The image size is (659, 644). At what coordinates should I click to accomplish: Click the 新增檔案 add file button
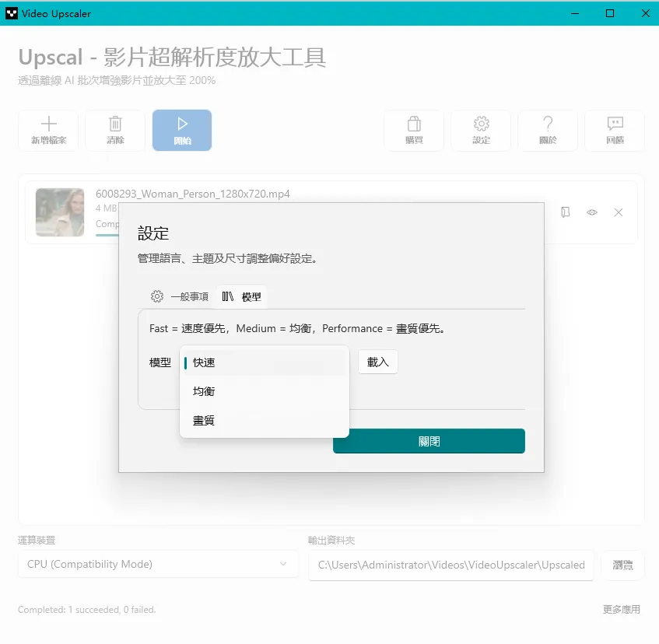(48, 130)
